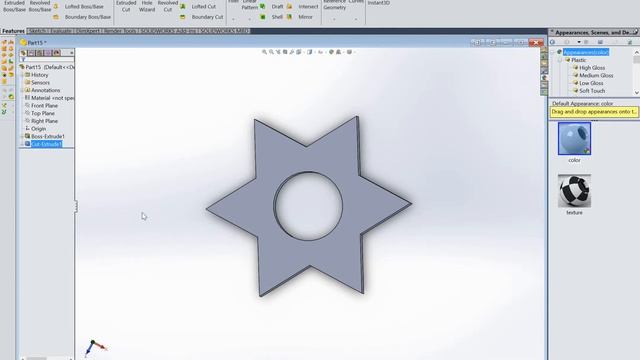
Task: Open the DisplayManager tab icon
Action: 57,53
